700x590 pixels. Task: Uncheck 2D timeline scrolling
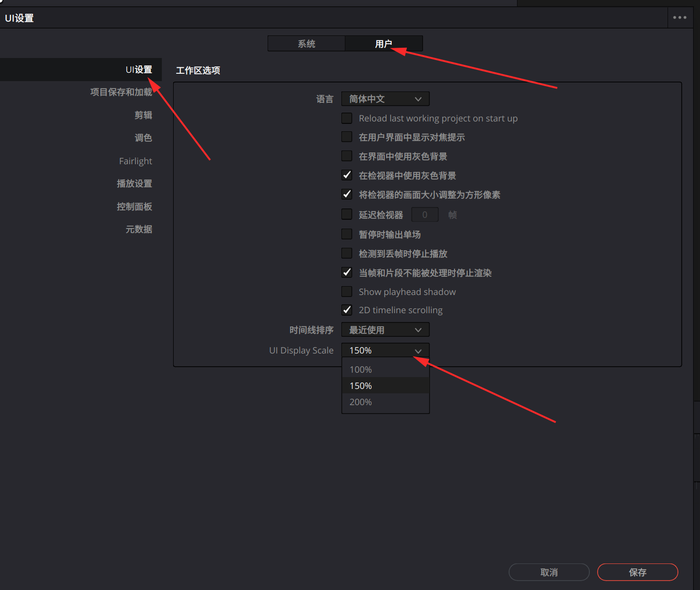click(x=347, y=310)
